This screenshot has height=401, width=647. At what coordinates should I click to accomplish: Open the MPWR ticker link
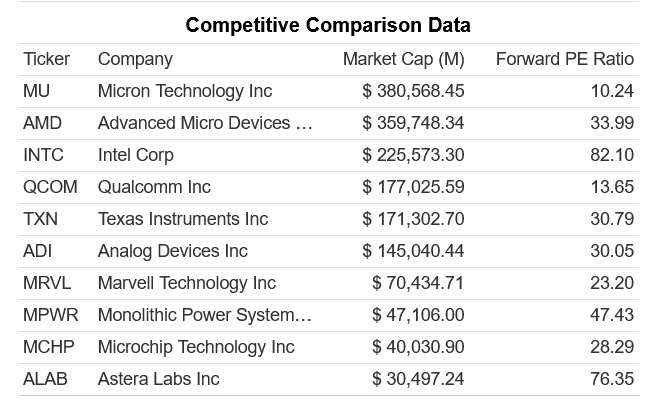point(50,315)
